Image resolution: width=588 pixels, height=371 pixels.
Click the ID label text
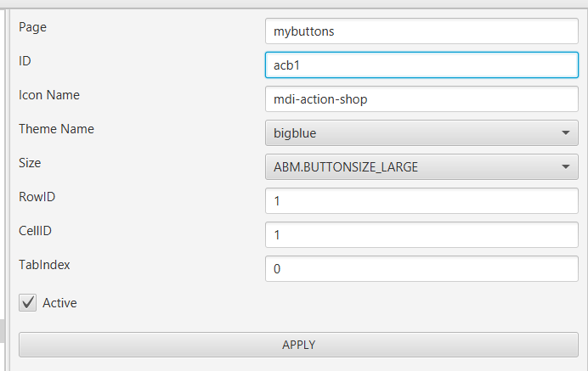[25, 61]
